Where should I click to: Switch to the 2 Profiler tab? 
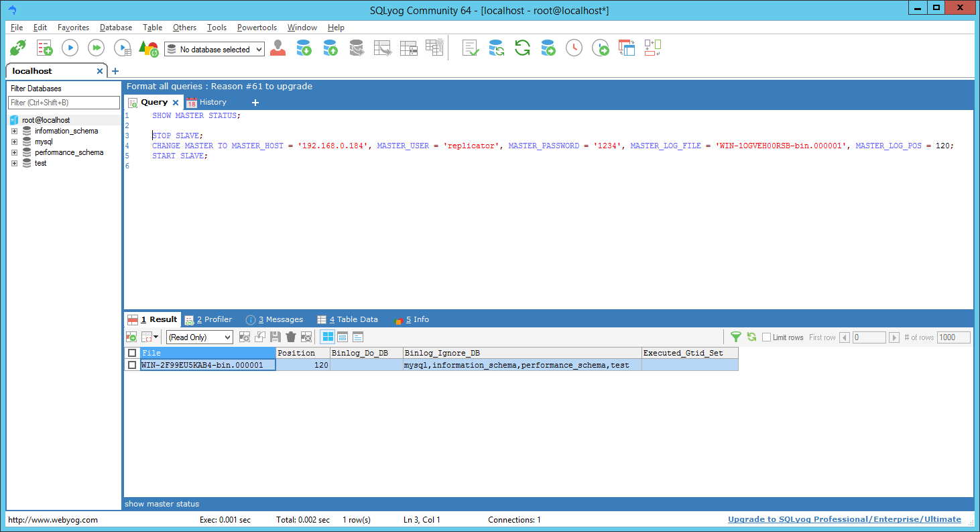(x=208, y=319)
